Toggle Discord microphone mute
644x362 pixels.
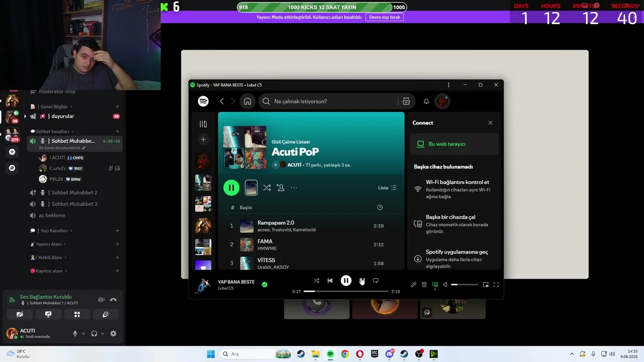click(75, 333)
